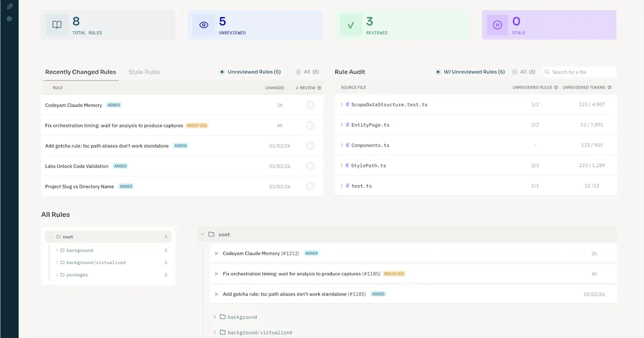Click the file icon next to Components.ts

[x=348, y=145]
